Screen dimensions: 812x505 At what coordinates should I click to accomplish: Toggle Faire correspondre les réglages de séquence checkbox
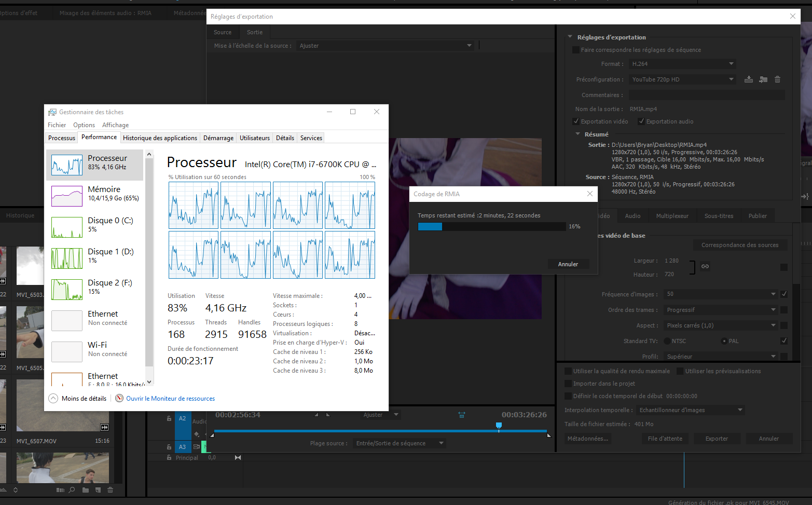tap(575, 50)
